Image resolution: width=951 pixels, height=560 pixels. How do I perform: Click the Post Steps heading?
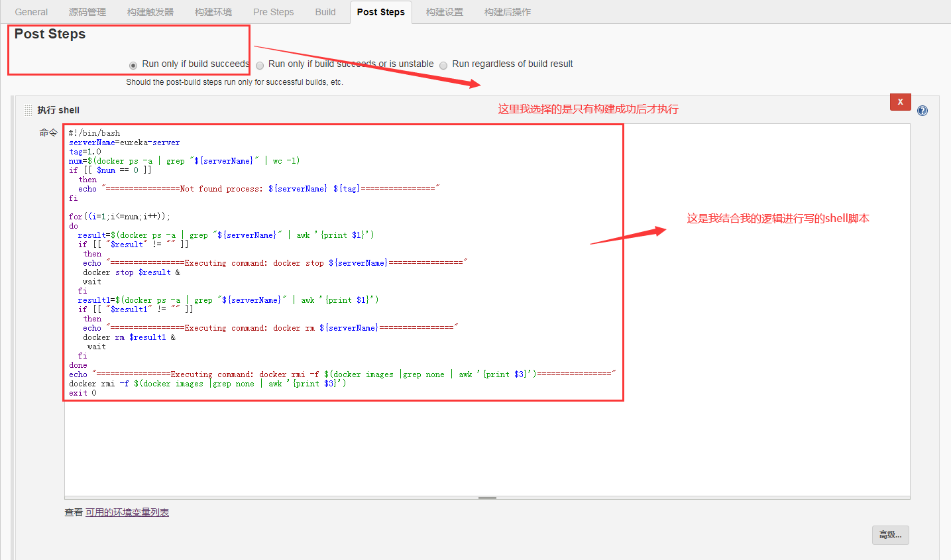pyautogui.click(x=50, y=34)
